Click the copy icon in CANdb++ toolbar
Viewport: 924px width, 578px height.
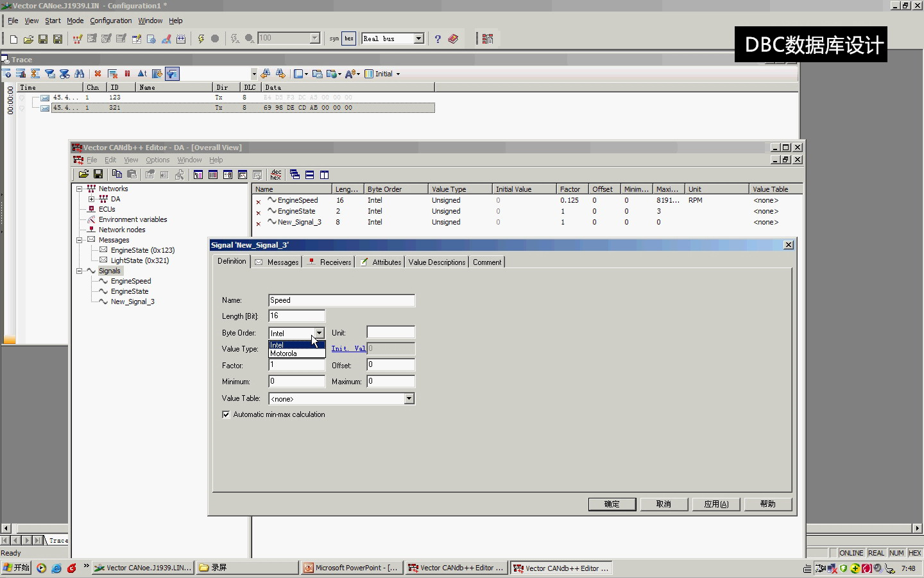coord(117,174)
